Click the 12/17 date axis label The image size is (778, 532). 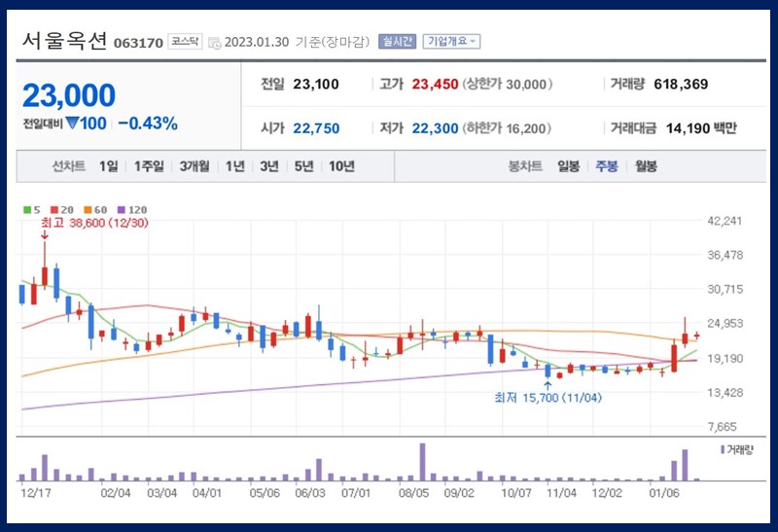[x=36, y=493]
